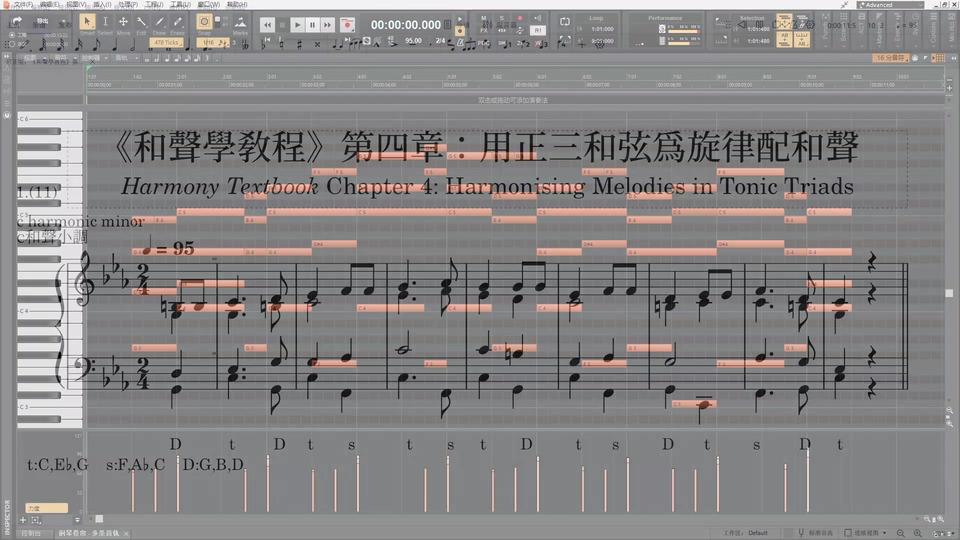This screenshot has width=960, height=540.
Task: Click the Play transport button
Action: pos(297,25)
